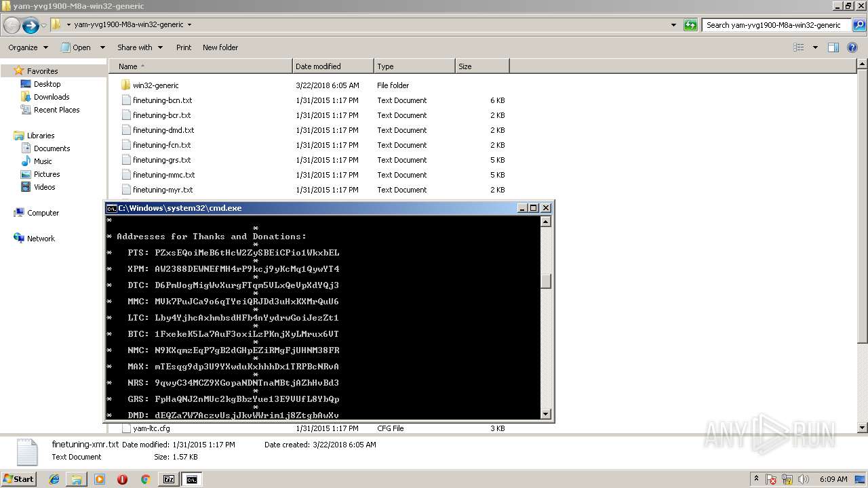Sort files by the Name column
Viewport: 868px width, 488px height.
201,66
